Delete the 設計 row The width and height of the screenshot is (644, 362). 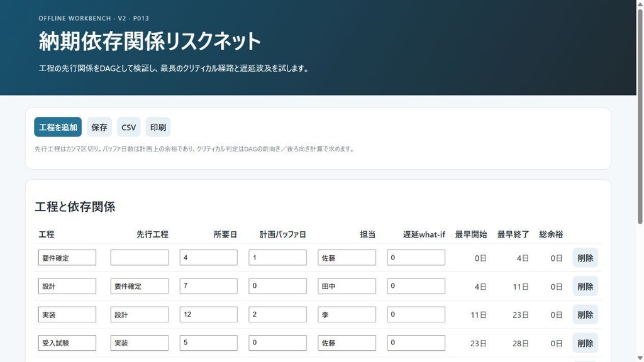coord(586,286)
